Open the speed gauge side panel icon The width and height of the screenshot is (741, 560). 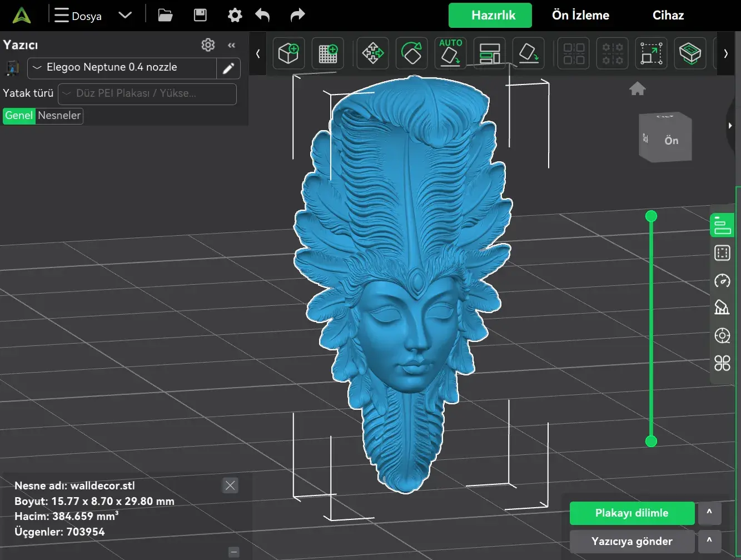pyautogui.click(x=722, y=280)
